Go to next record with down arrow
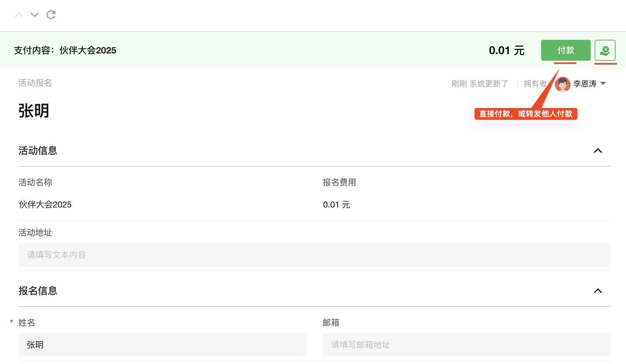This screenshot has width=626, height=364. point(35,15)
